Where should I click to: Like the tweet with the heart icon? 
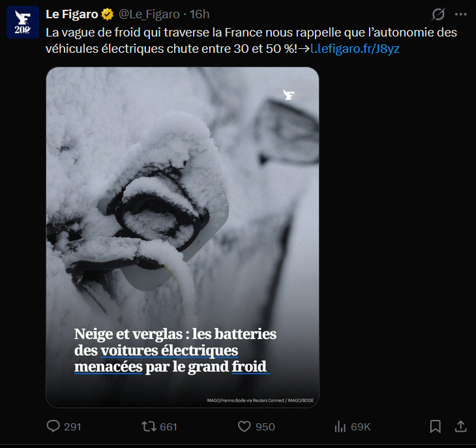click(x=245, y=426)
